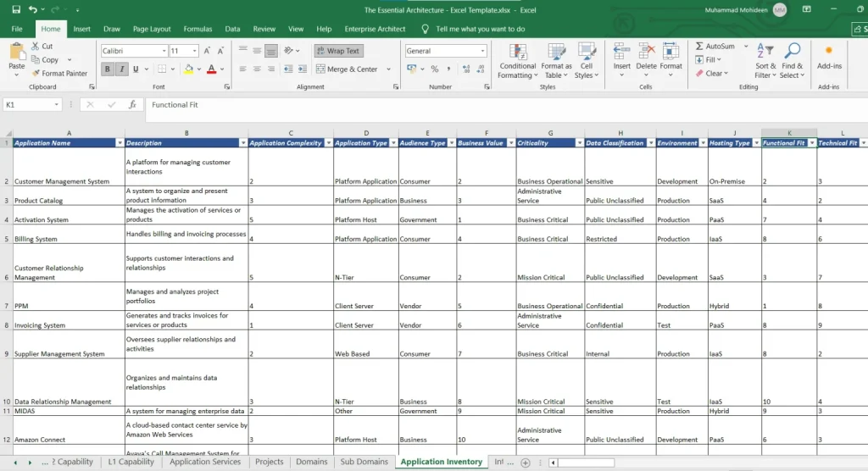
Task: Decrease the cell indent
Action: point(288,69)
